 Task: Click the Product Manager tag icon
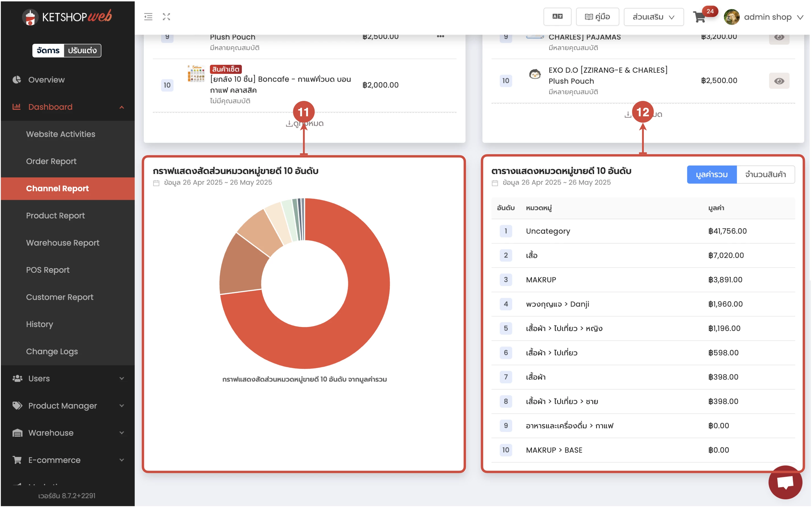coord(17,406)
